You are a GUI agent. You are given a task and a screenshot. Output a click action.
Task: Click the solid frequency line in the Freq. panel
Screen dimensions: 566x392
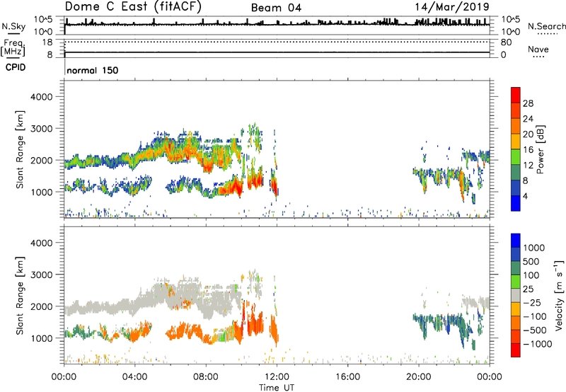point(277,52)
